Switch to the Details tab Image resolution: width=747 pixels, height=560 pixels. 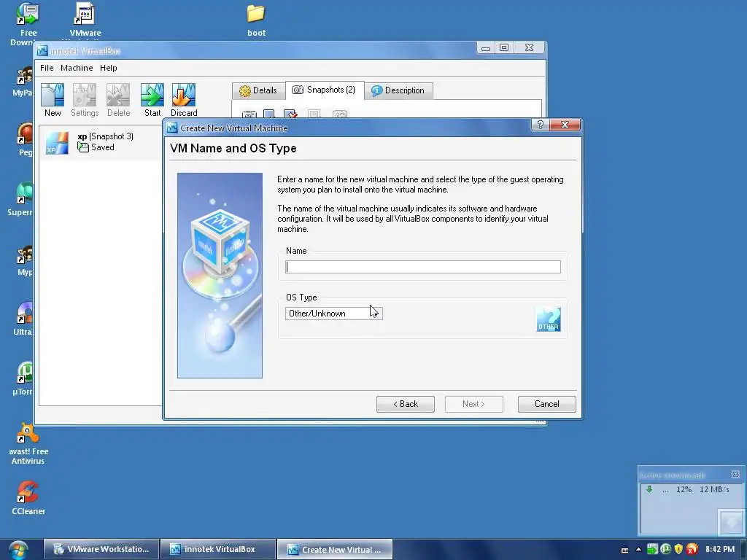[258, 90]
